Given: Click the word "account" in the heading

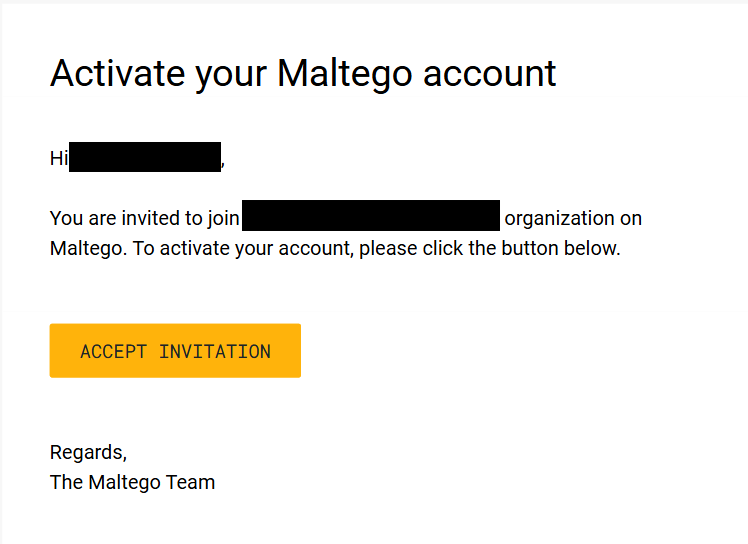Looking at the screenshot, I should tap(489, 74).
